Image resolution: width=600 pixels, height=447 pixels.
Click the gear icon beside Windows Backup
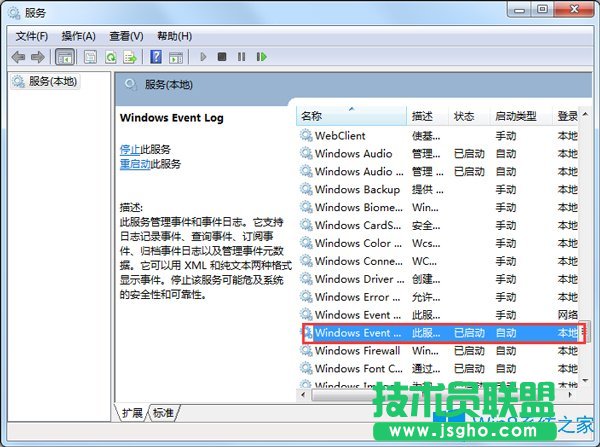click(x=306, y=189)
